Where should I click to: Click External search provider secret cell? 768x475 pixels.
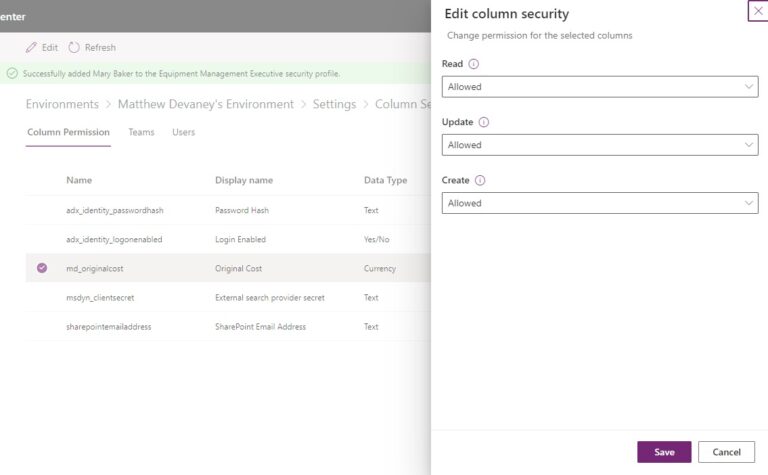(x=270, y=298)
